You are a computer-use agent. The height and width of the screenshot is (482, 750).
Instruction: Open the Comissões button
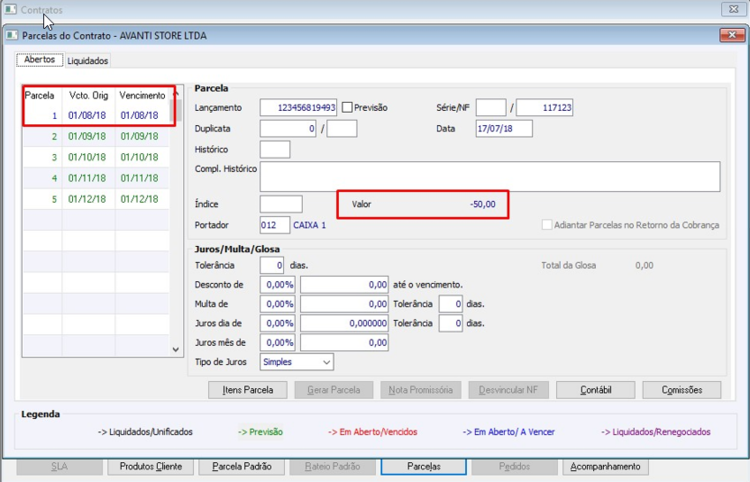point(682,390)
